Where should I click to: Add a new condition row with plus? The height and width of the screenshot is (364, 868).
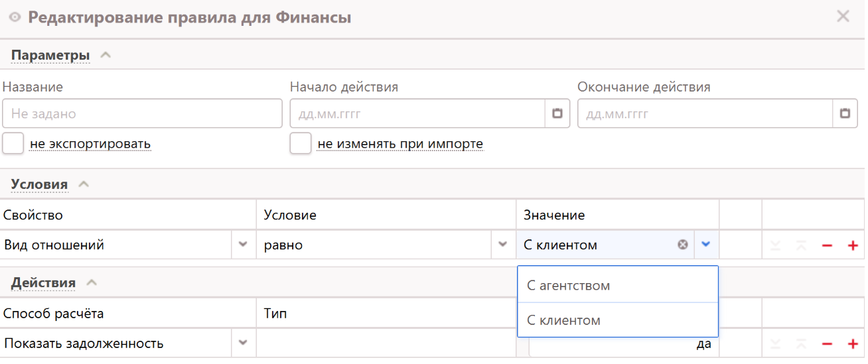pyautogui.click(x=853, y=245)
